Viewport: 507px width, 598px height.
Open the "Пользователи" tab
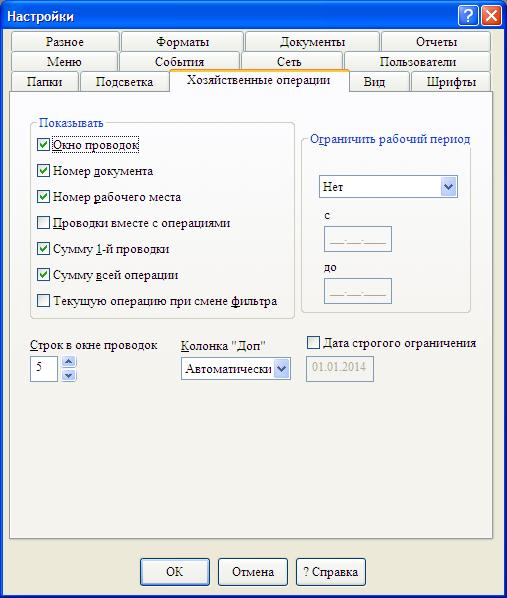[418, 61]
